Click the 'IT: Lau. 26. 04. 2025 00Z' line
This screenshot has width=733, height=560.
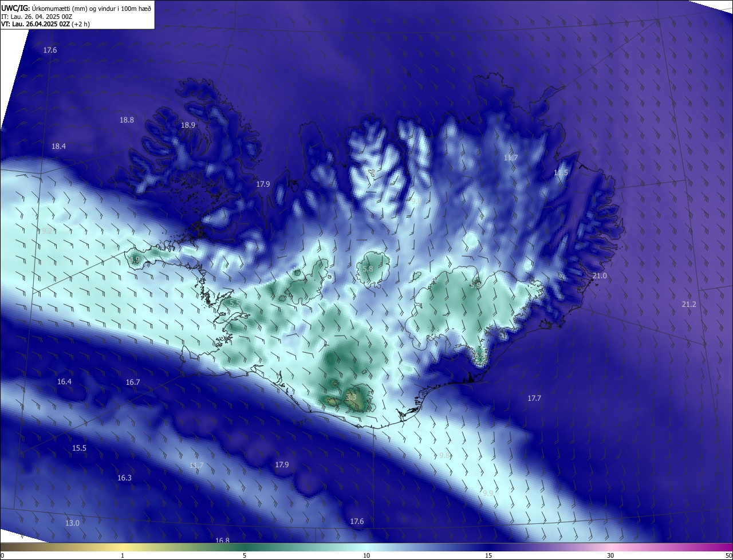36,16
